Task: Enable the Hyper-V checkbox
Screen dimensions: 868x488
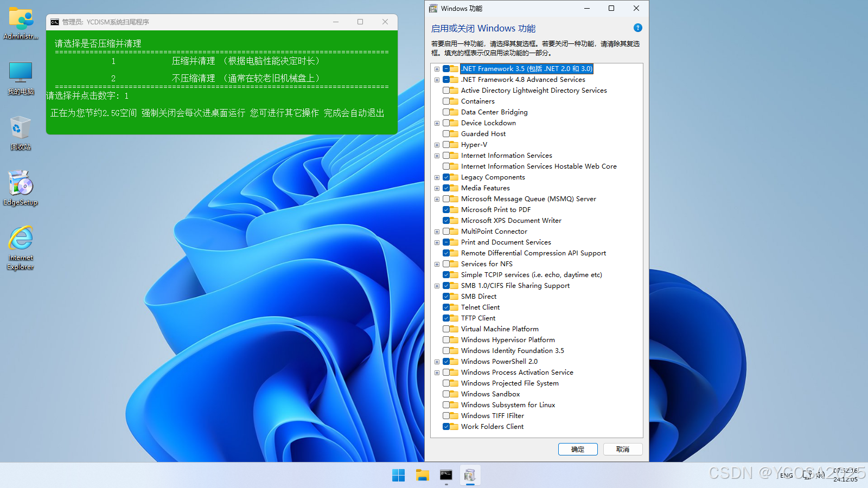Action: [446, 145]
